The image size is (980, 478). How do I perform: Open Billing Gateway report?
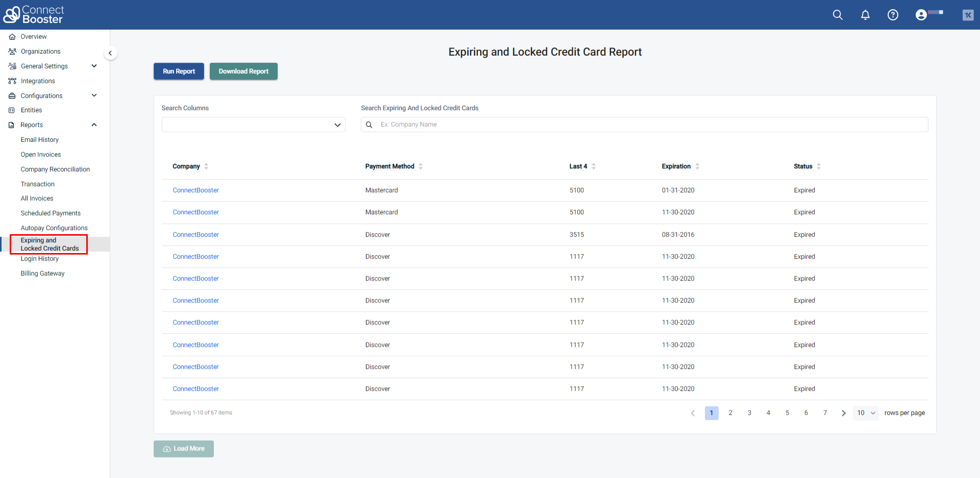point(43,273)
